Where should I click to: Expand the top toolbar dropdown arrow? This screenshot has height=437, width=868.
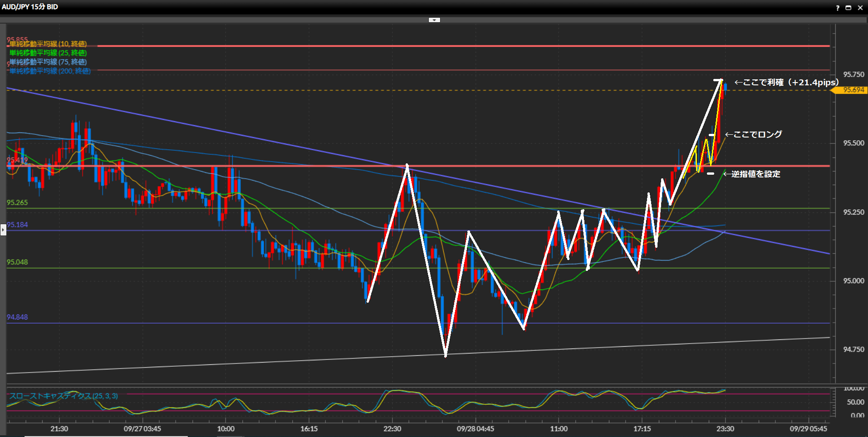click(x=434, y=20)
